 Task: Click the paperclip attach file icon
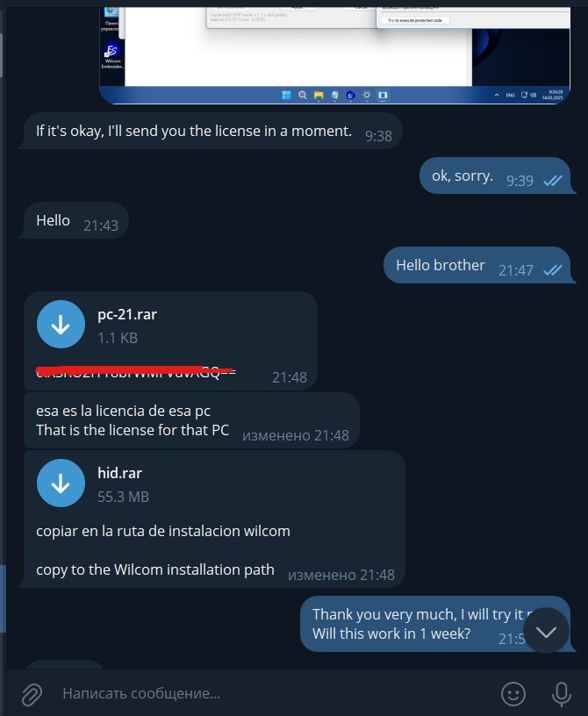click(x=32, y=695)
